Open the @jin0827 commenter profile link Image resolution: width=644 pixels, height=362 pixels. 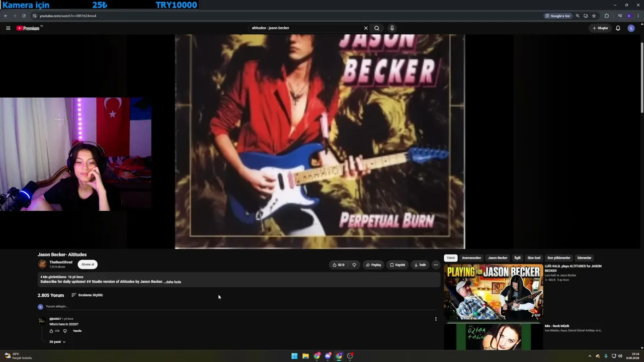coord(55,319)
